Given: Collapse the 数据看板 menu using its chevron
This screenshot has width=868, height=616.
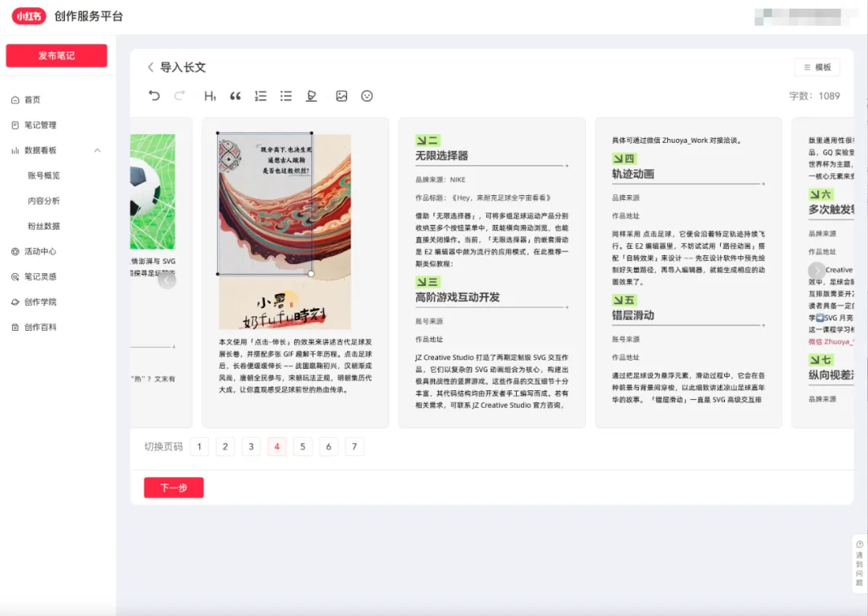Looking at the screenshot, I should 99,149.
